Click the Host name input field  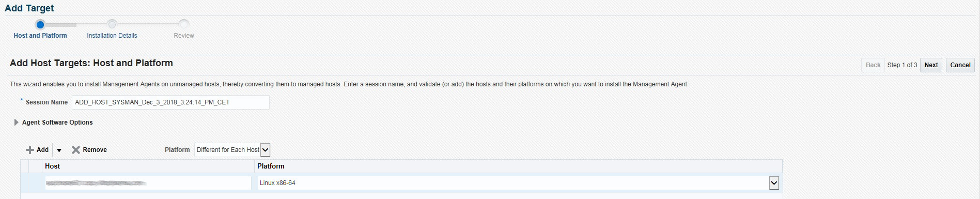point(148,183)
